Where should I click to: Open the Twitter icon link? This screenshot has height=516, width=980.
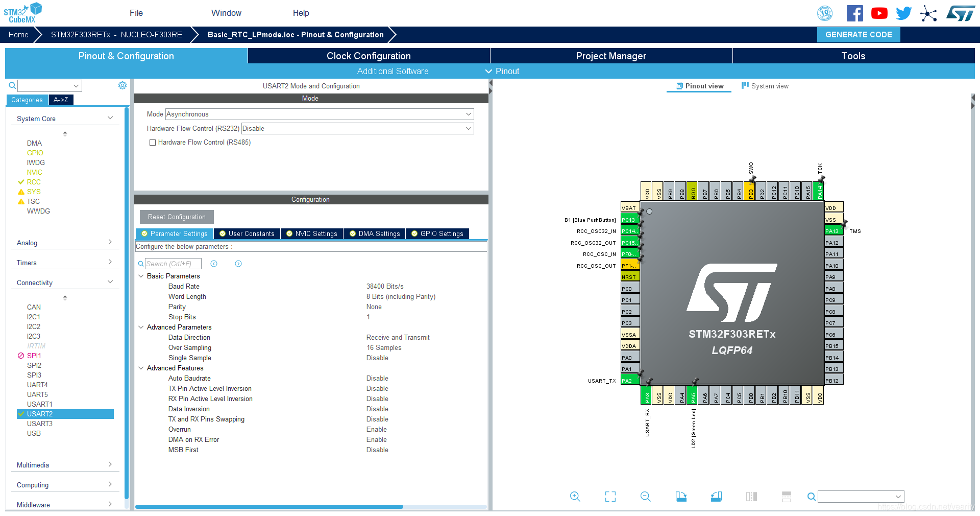coord(903,13)
